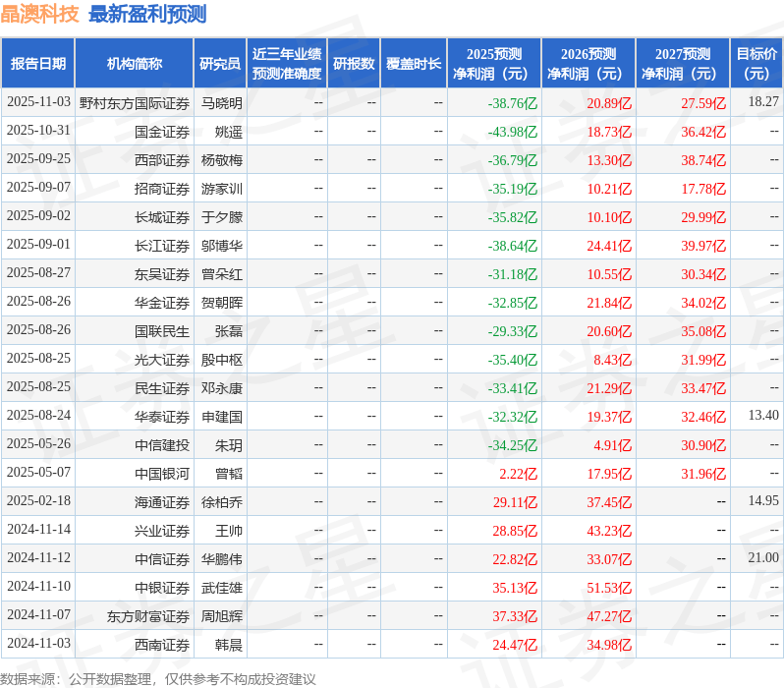Select the 2027预测净利润 column header
The width and height of the screenshot is (784, 688).
click(x=682, y=64)
